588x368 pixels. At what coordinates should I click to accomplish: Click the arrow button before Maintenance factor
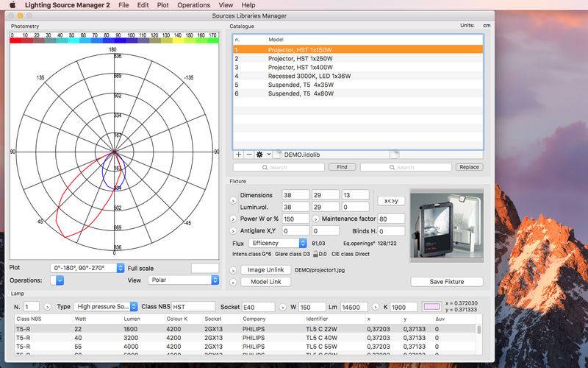(x=316, y=219)
